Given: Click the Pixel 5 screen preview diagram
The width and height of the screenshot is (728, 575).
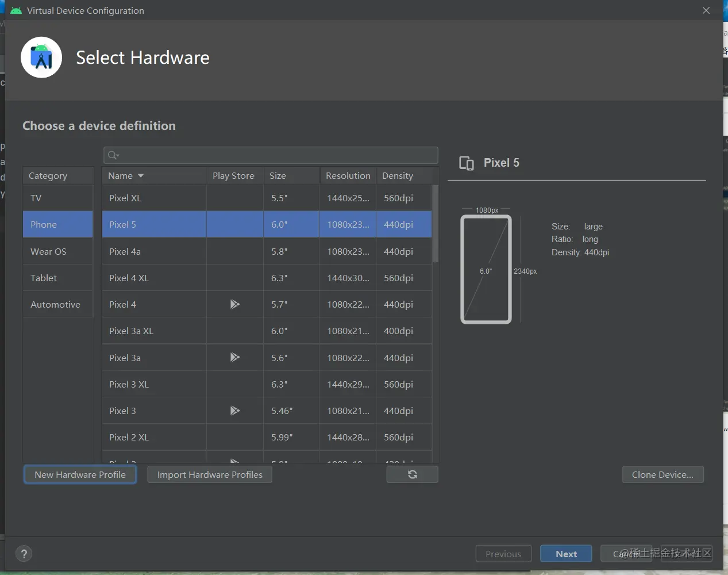Looking at the screenshot, I should coord(486,269).
